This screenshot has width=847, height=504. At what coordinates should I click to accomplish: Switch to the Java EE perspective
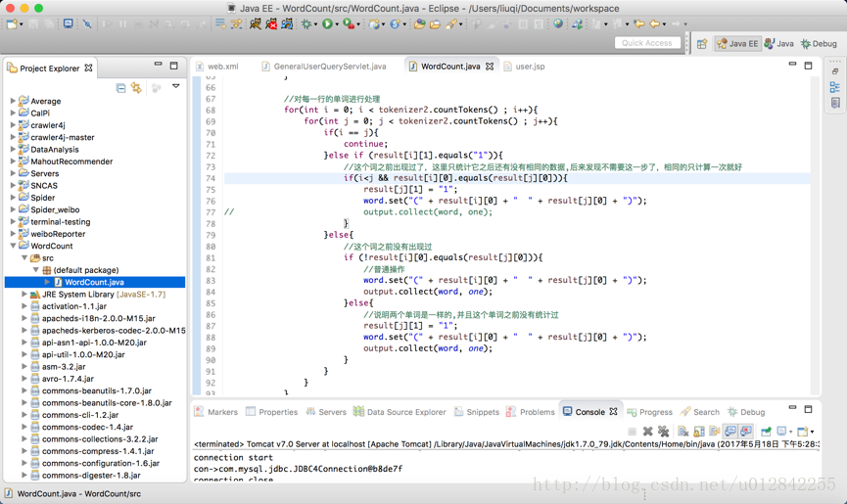[738, 44]
